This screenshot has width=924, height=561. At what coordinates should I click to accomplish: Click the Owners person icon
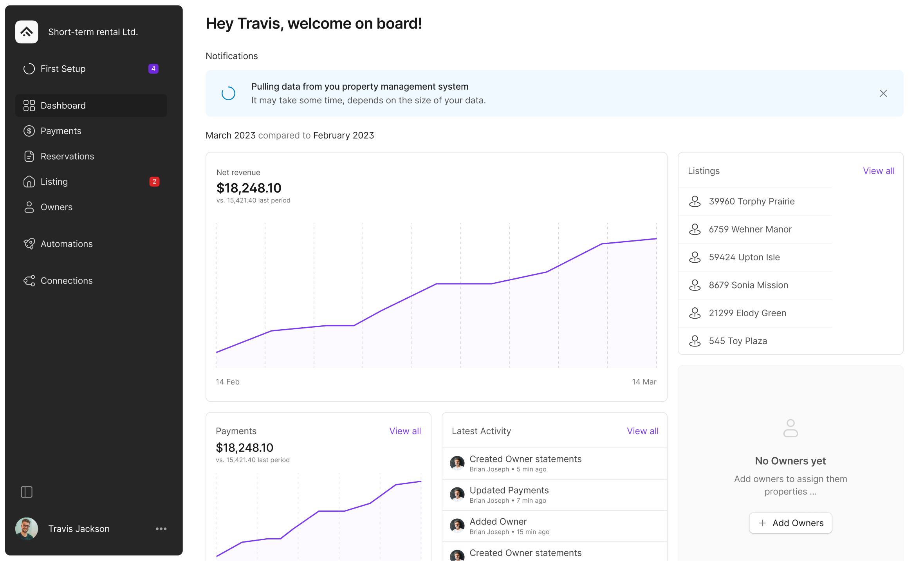[x=29, y=207]
